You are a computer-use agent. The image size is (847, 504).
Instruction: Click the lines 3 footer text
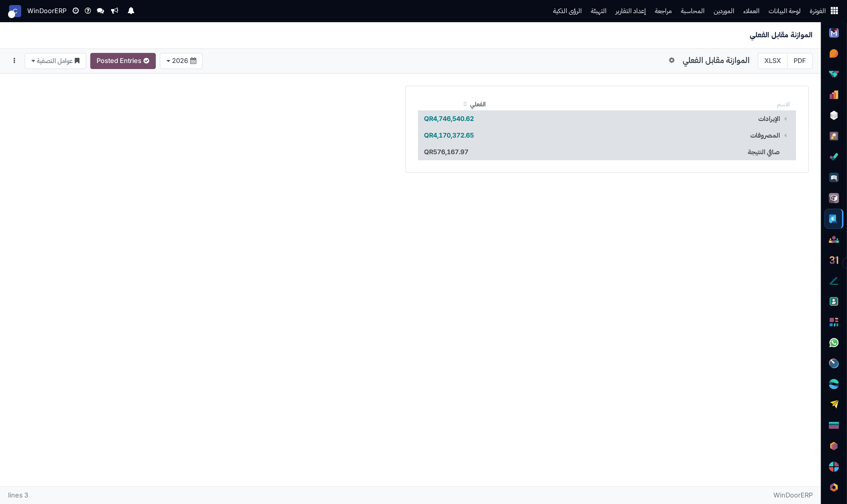tap(18, 495)
